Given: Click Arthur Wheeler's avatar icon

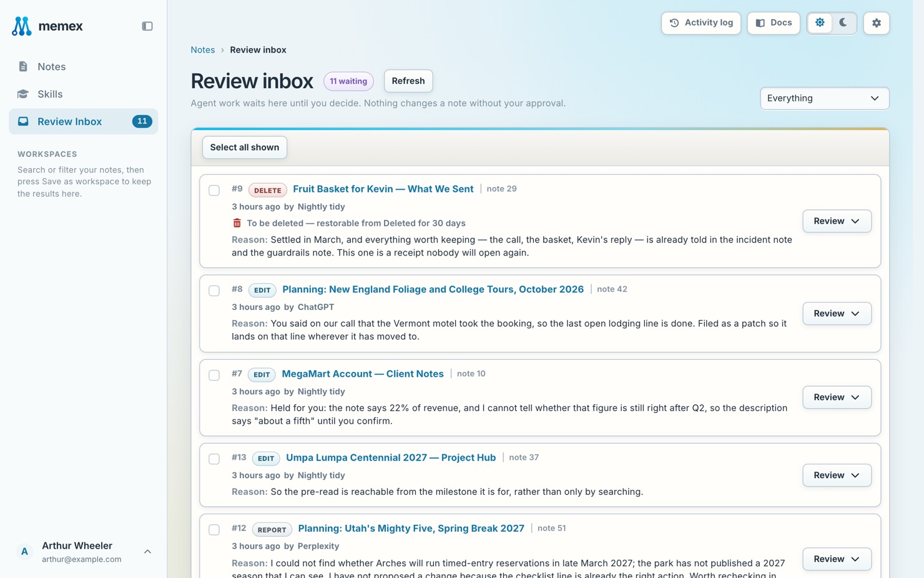Looking at the screenshot, I should click(24, 552).
